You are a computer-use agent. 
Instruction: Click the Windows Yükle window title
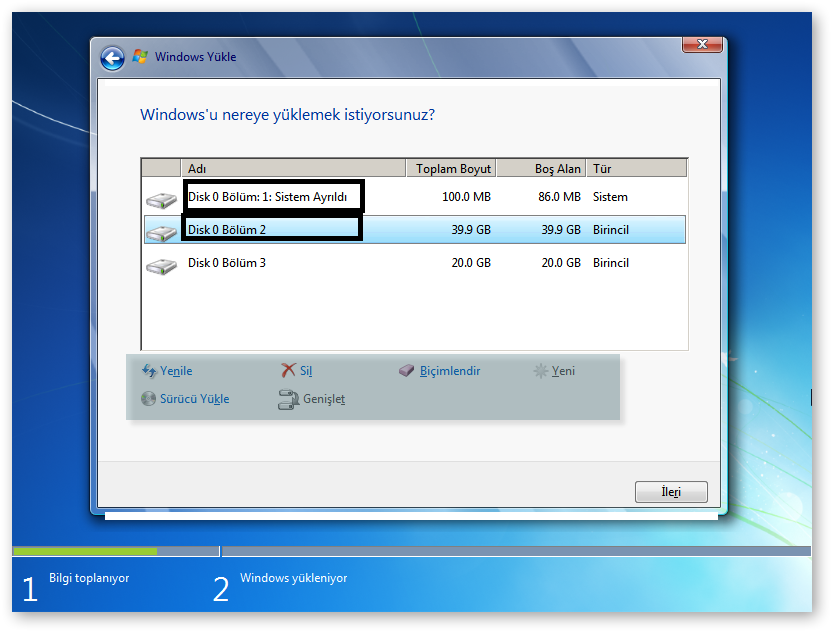point(195,57)
